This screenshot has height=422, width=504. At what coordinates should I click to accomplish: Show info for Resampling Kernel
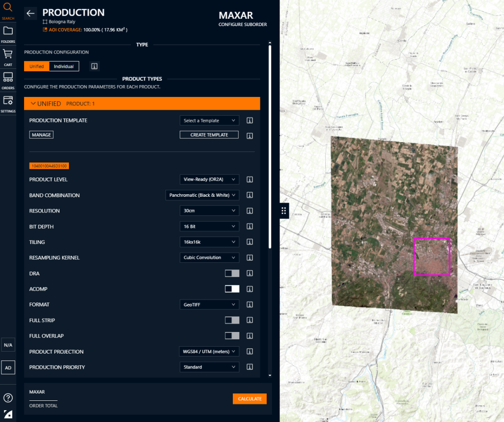click(x=250, y=258)
